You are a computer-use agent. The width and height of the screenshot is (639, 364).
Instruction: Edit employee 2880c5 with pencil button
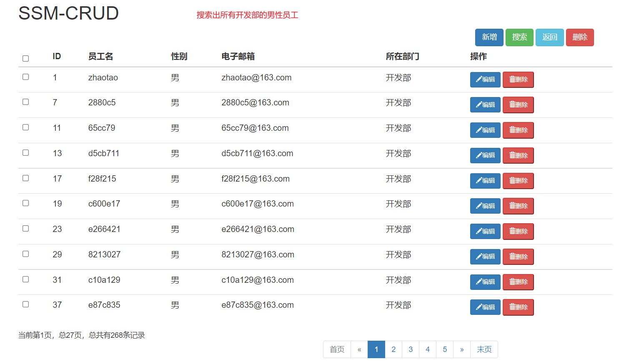[485, 105]
